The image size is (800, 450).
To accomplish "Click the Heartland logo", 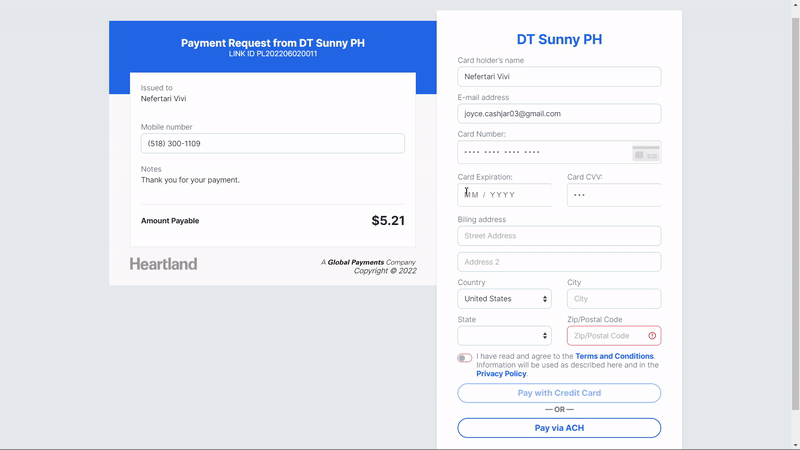I will pos(163,264).
